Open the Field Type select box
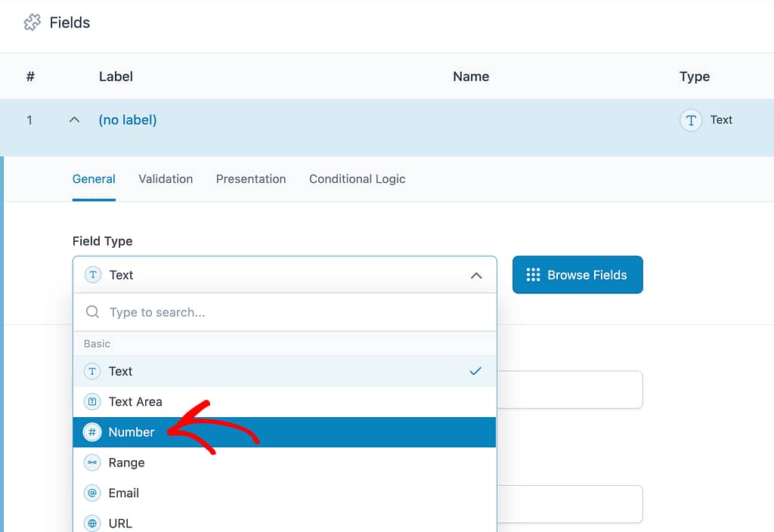774x532 pixels. [x=285, y=275]
